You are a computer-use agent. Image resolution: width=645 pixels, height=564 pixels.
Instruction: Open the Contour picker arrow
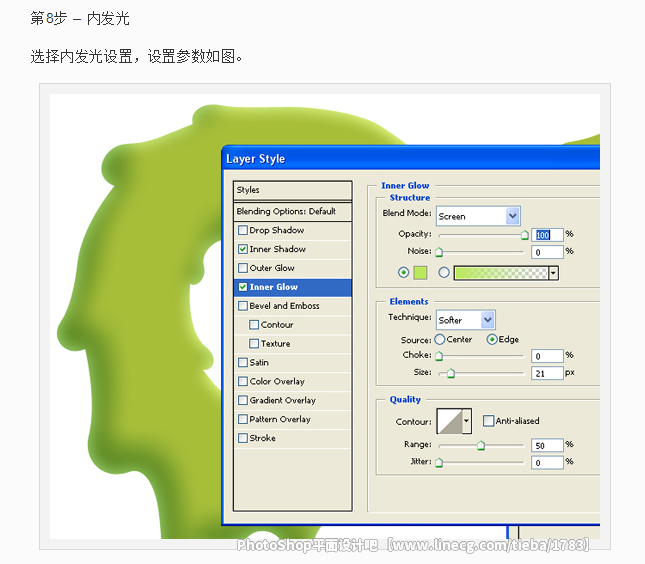466,421
